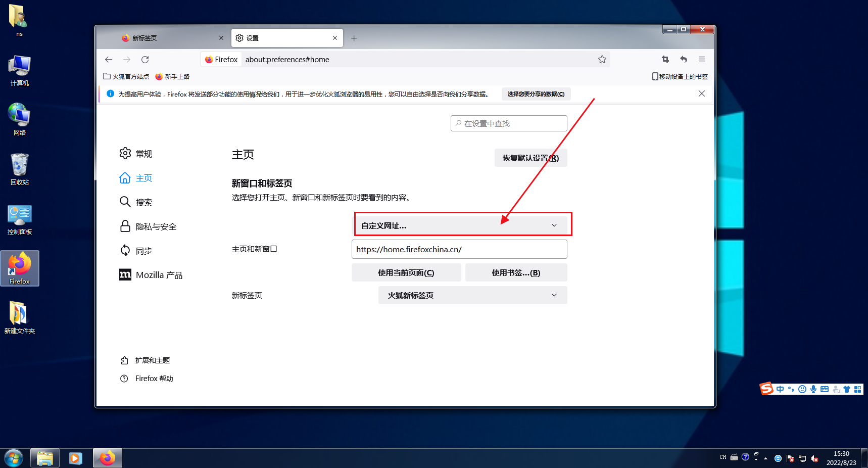868x468 pixels.
Task: Click the homepage URL input field
Action: click(x=459, y=249)
